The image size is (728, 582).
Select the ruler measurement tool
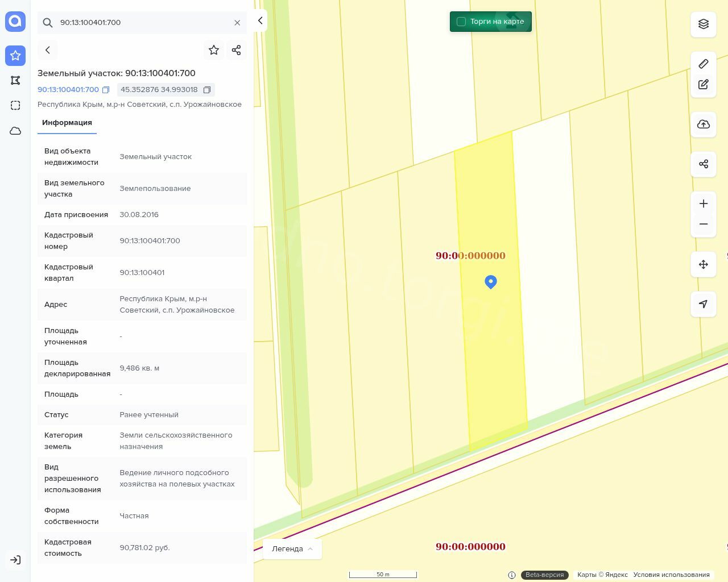point(703,64)
